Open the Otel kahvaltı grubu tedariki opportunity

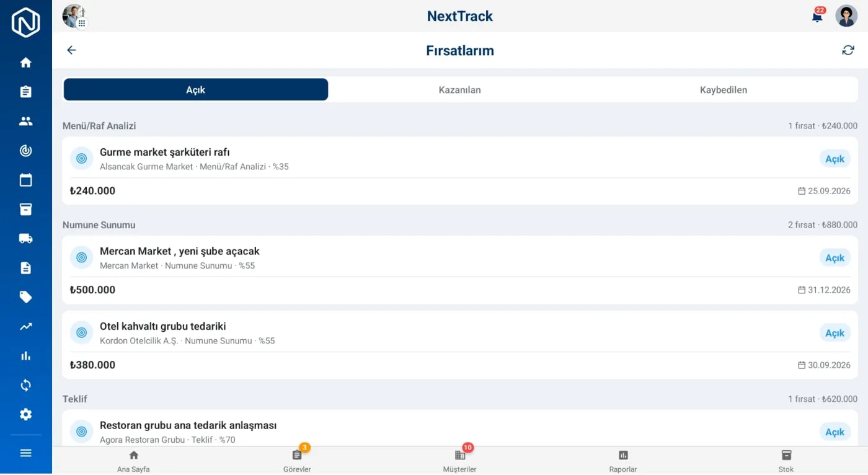[460, 345]
